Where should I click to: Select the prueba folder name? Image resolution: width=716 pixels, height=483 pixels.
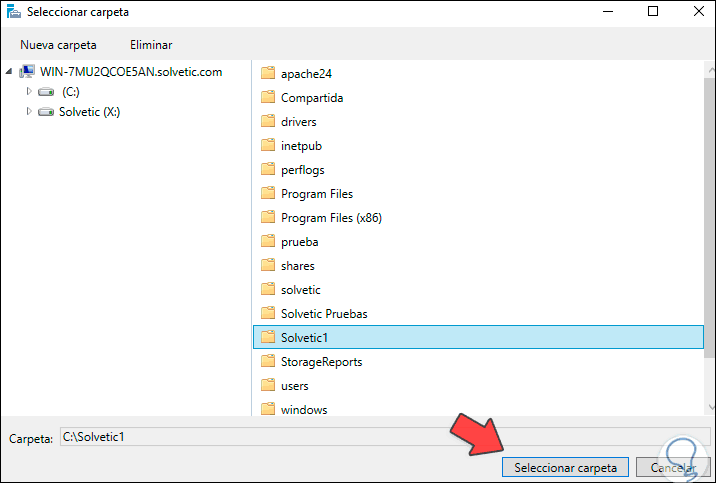coord(300,242)
